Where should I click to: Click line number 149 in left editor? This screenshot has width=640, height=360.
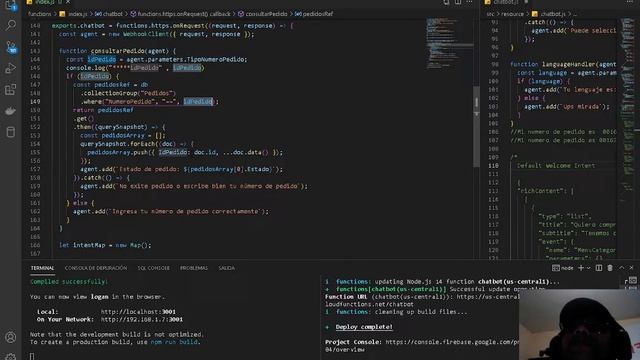point(35,102)
